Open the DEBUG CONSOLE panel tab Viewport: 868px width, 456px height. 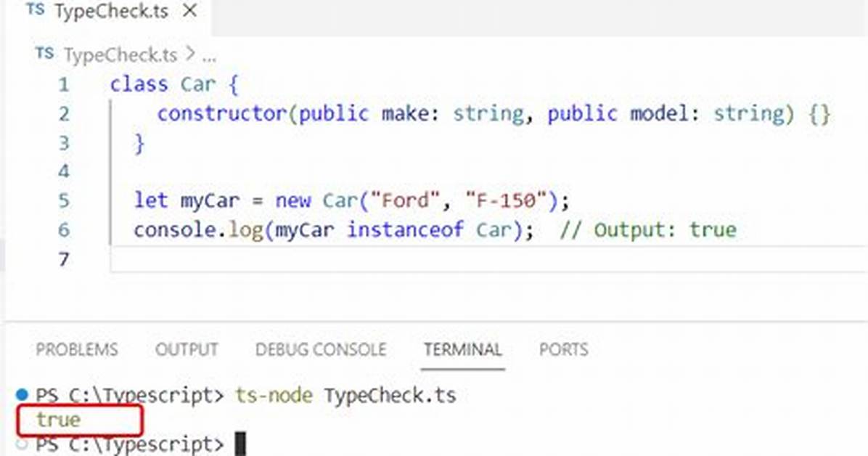321,349
